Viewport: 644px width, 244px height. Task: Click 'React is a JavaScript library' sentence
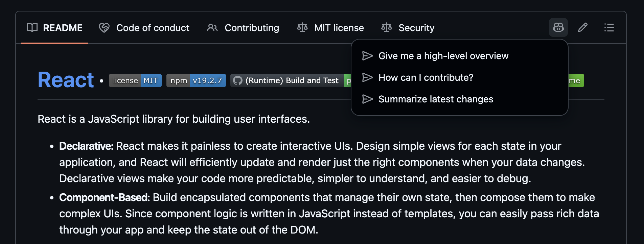click(x=174, y=119)
